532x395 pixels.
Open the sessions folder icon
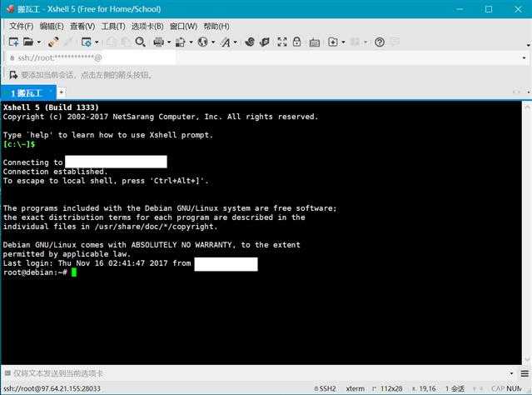(x=28, y=42)
